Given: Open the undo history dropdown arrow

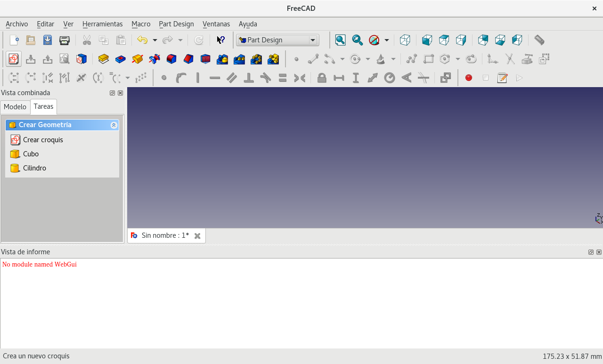Looking at the screenshot, I should click(155, 40).
